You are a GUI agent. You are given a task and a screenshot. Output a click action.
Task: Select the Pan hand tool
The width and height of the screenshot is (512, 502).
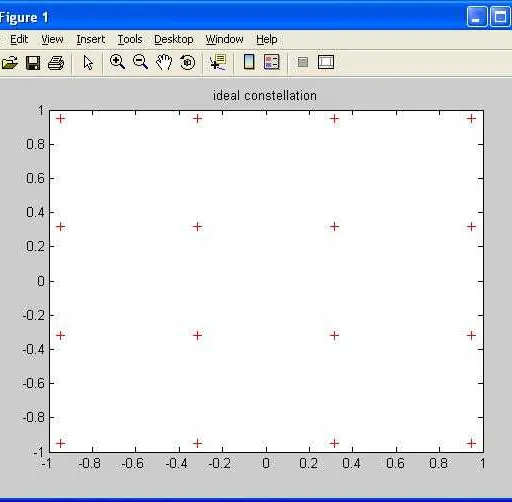pos(164,62)
